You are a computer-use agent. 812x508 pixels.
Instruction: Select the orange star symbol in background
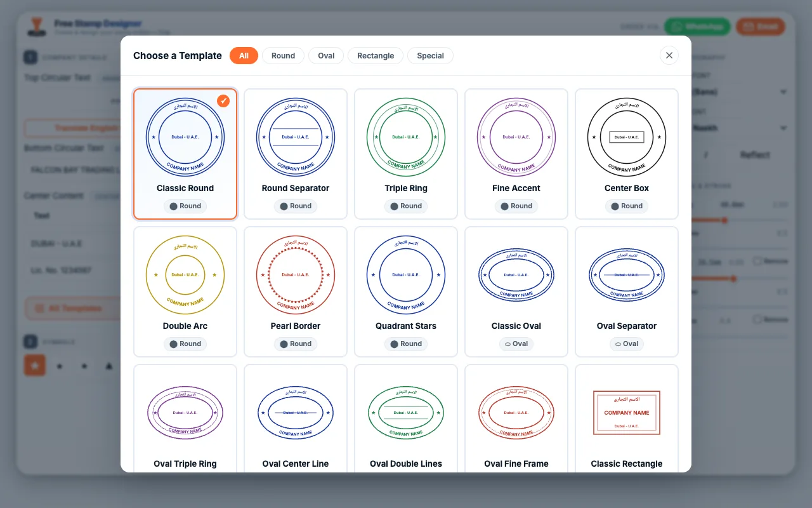(x=35, y=365)
